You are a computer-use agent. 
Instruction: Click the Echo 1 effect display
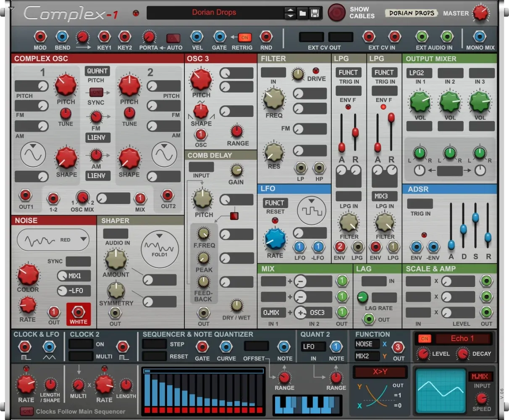[462, 339]
